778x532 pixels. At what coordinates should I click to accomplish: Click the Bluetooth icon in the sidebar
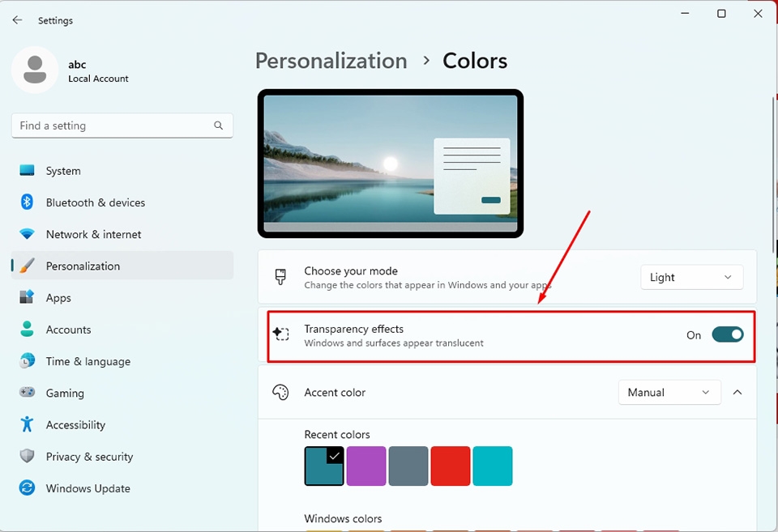[x=27, y=202]
